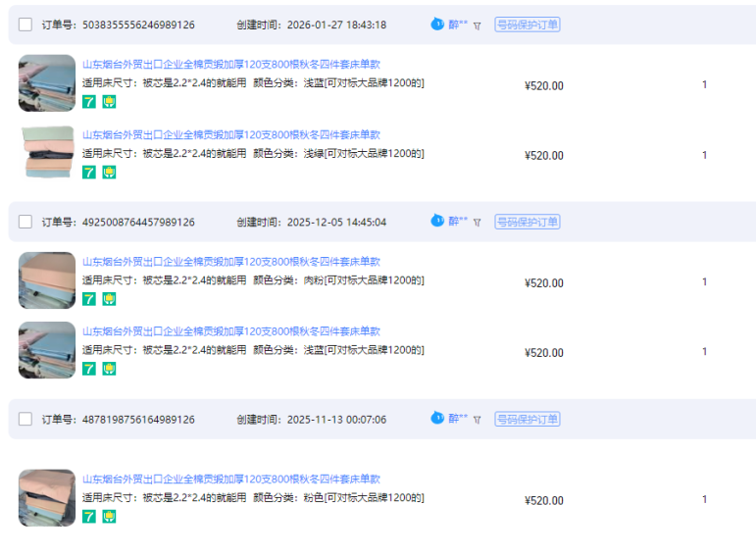
Task: Click Wangwang chat icon for order created 2025-12-05
Action: [x=437, y=222]
